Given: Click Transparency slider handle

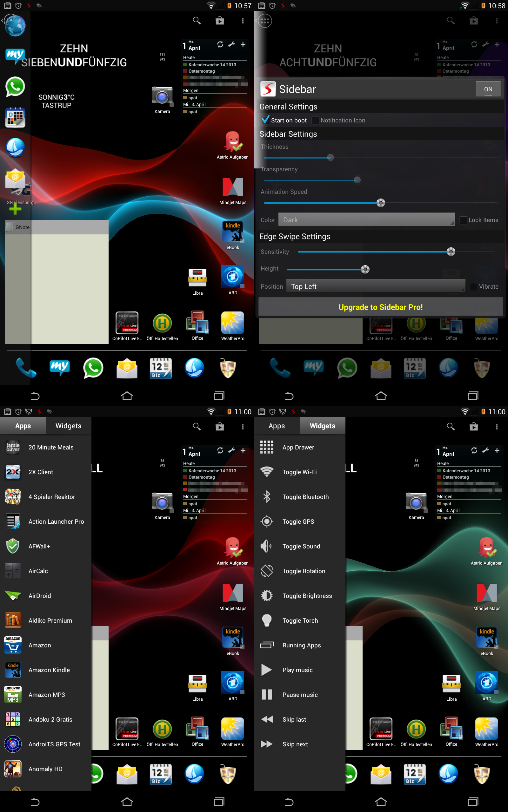Looking at the screenshot, I should point(357,180).
